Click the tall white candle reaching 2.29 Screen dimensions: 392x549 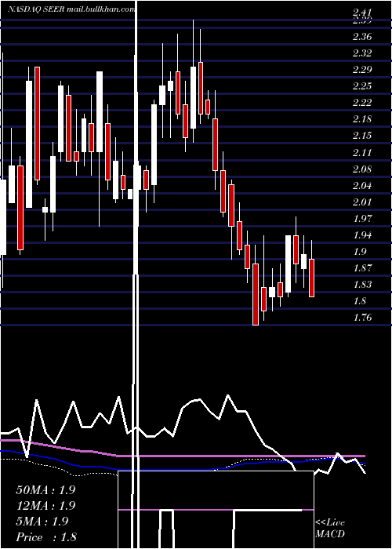(x=100, y=111)
